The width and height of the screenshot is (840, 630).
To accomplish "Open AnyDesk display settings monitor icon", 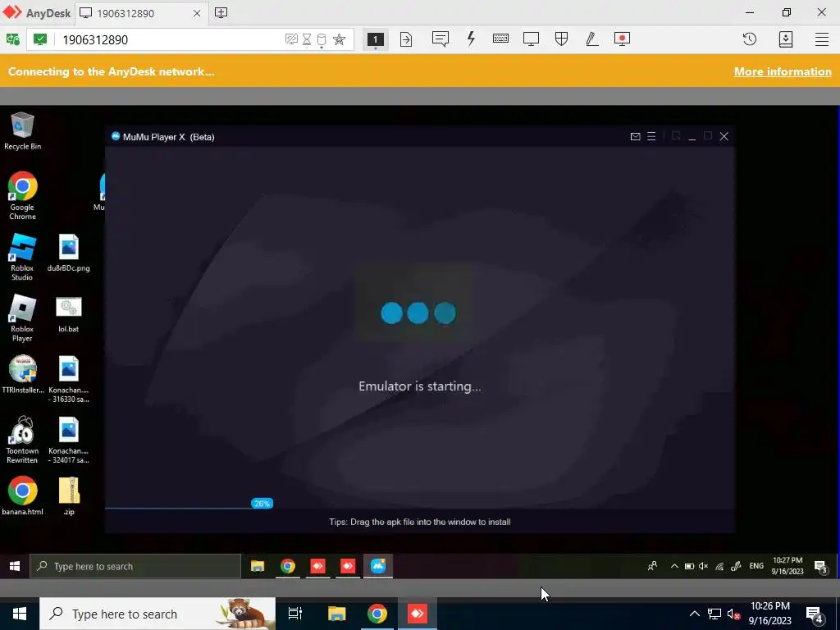I will click(531, 39).
